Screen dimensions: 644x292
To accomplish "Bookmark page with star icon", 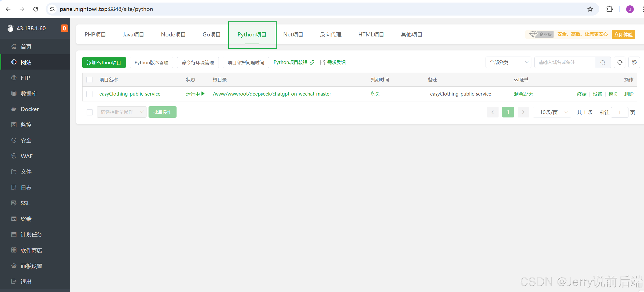I will (x=590, y=9).
